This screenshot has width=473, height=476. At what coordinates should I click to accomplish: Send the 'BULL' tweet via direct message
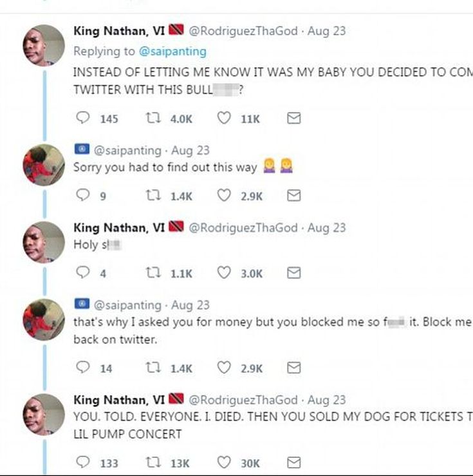(x=293, y=119)
